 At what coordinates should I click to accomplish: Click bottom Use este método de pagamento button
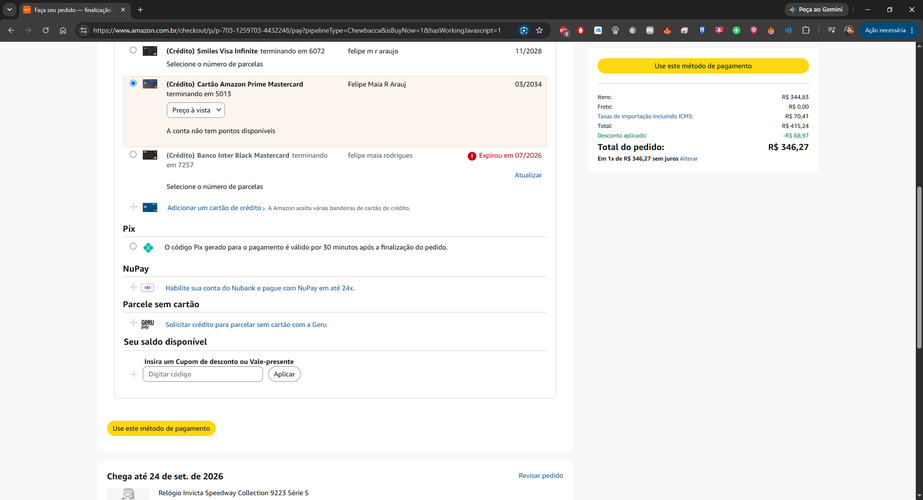(x=161, y=428)
